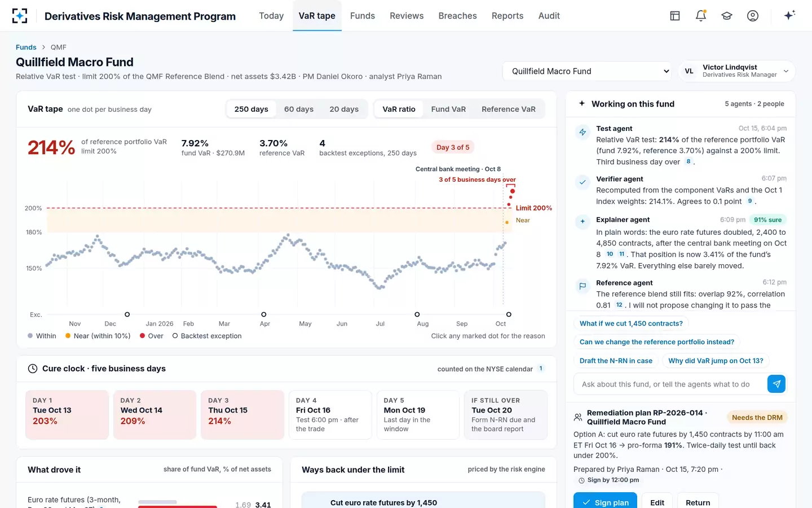Click the 'Day 3 of 5' badge
Image resolution: width=812 pixels, height=508 pixels.
pos(453,147)
